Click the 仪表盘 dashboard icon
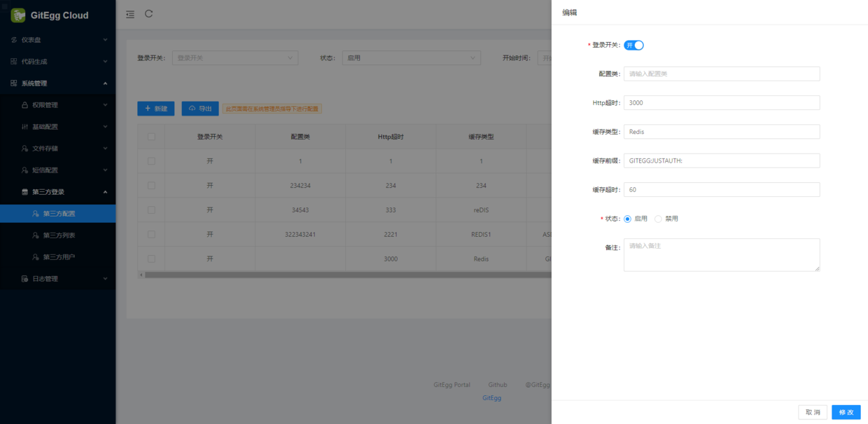The image size is (868, 424). click(14, 40)
